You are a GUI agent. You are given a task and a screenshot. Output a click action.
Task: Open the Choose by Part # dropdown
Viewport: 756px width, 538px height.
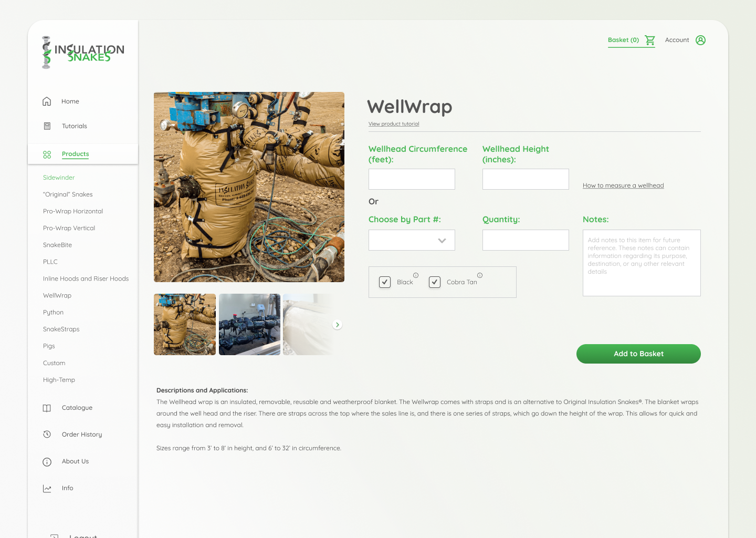coord(412,240)
